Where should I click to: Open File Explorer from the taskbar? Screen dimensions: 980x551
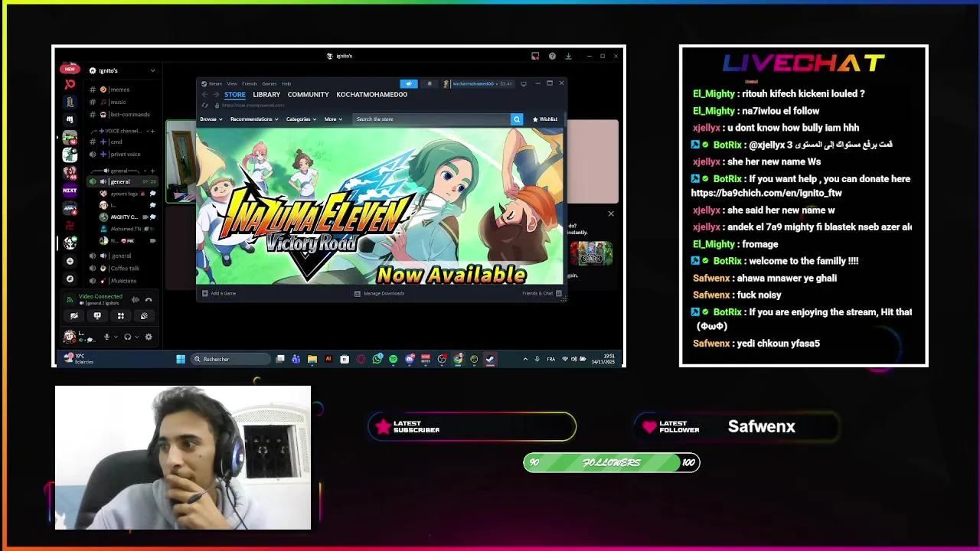coord(312,359)
